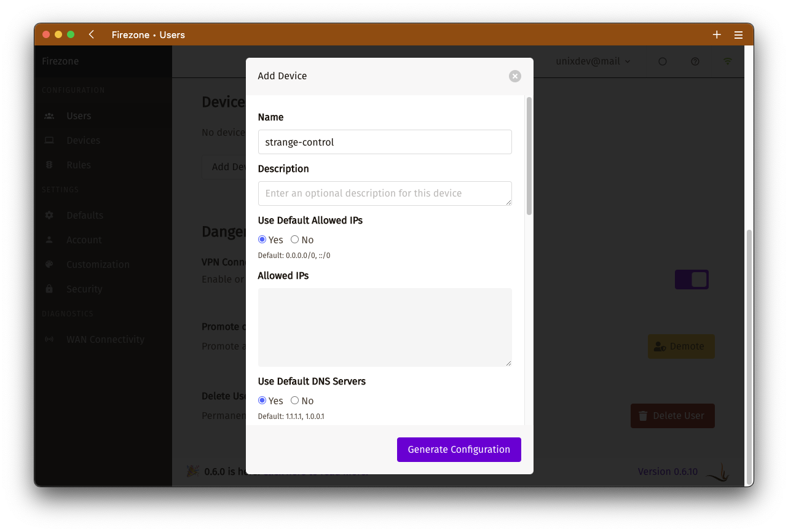Select Yes for Use Default DNS Servers

coord(262,401)
